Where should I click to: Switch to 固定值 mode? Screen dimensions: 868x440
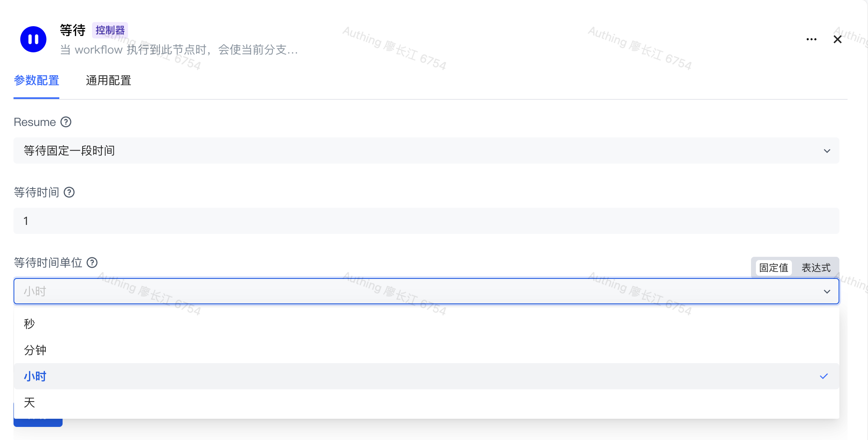773,268
